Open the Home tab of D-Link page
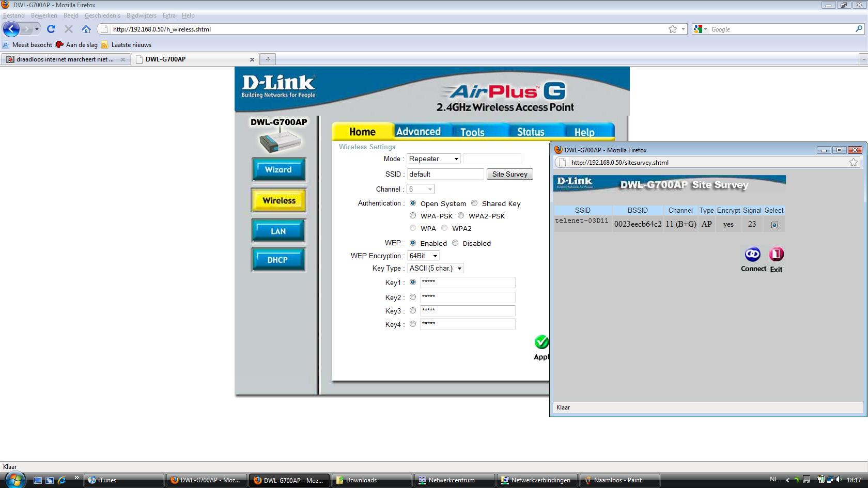The height and width of the screenshot is (488, 868). pos(362,132)
